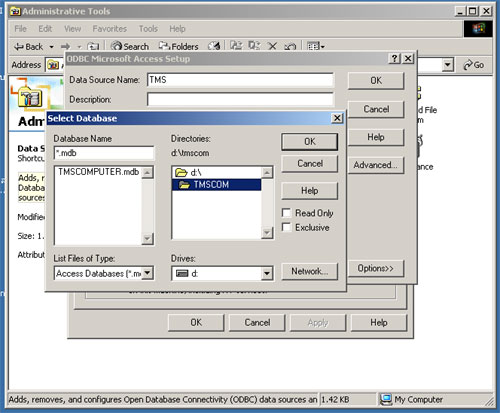Open the List Files of Type dropdown
Screen dimensions: 500x413
coord(148,273)
